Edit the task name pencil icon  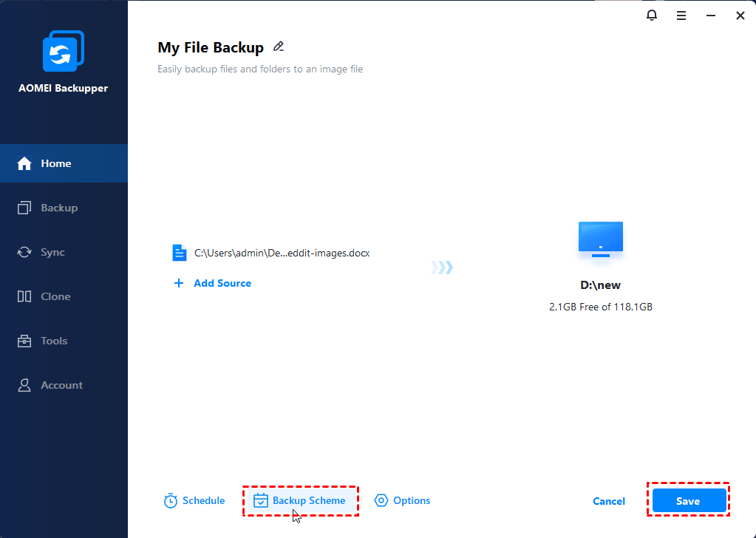pyautogui.click(x=278, y=47)
